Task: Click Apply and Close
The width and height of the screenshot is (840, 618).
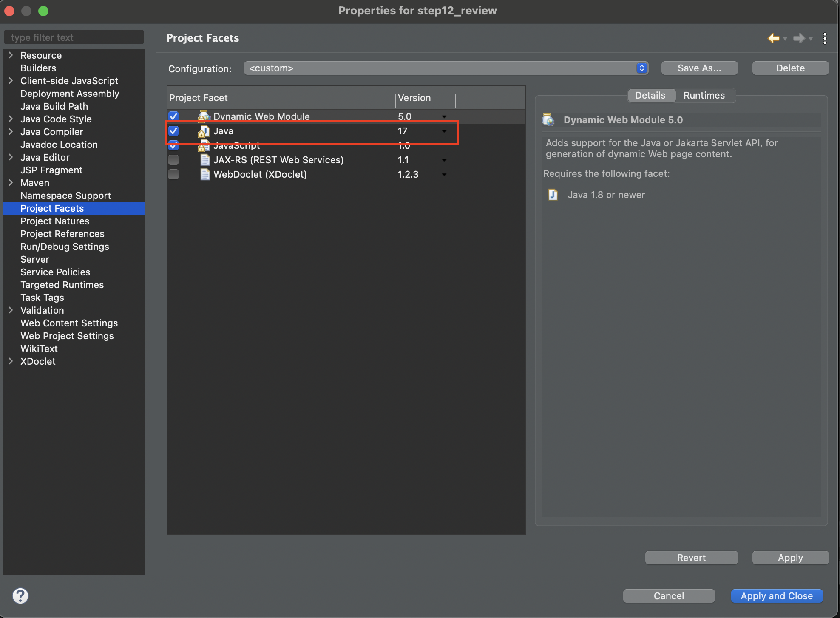Action: click(777, 596)
